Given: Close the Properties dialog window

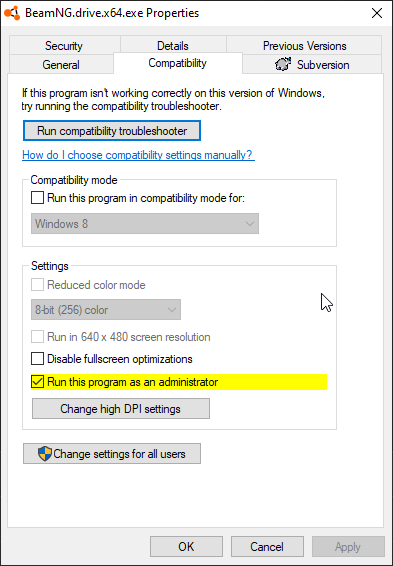Looking at the screenshot, I should tap(377, 13).
